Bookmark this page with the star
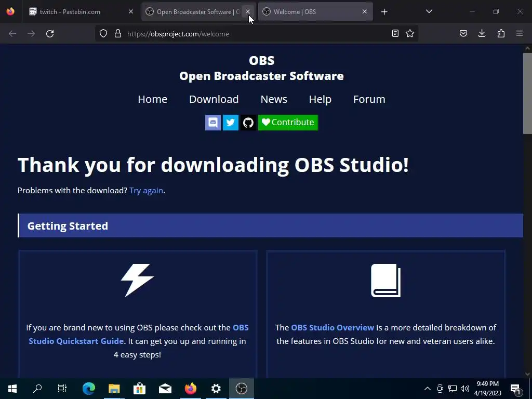 [410, 34]
